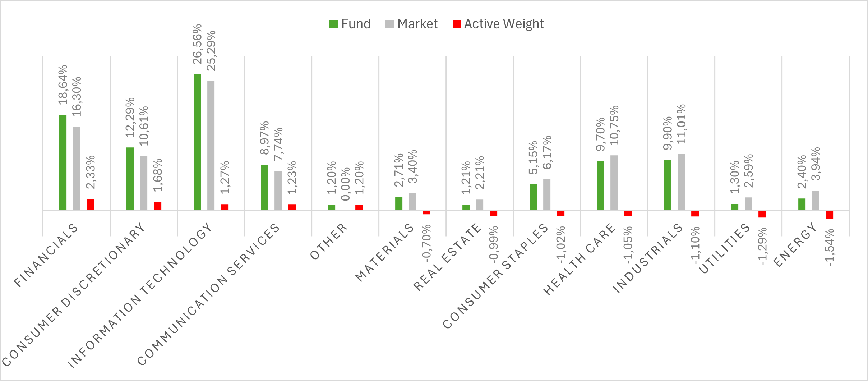This screenshot has height=381, width=868.
Task: Select the Market legend label
Action: (417, 24)
